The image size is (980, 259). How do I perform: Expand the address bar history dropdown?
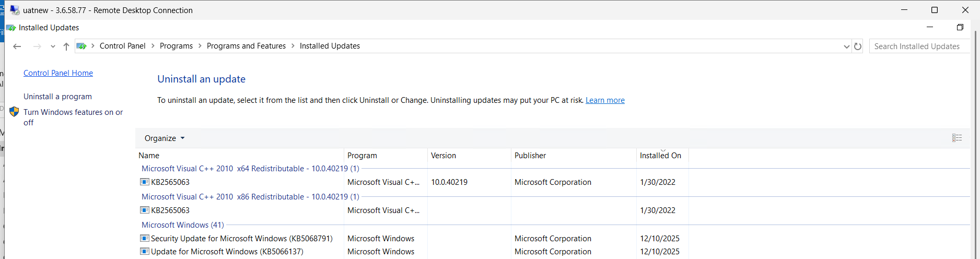[x=846, y=46]
